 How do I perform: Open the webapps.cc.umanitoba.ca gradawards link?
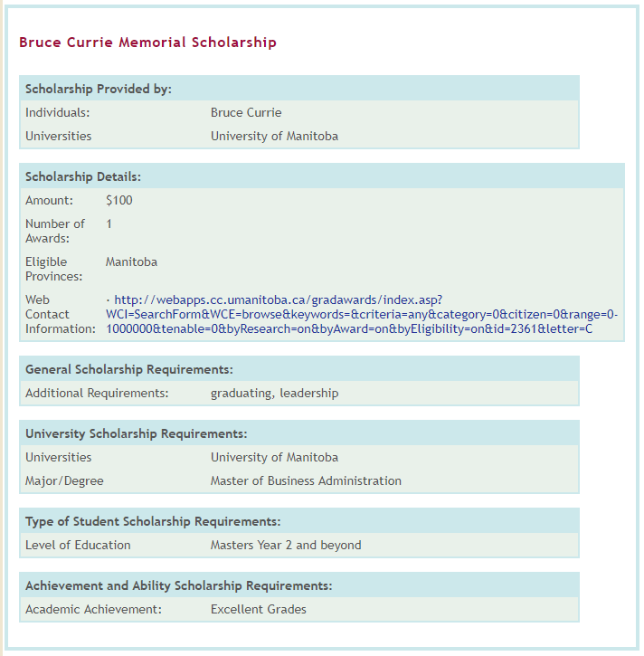[362, 314]
